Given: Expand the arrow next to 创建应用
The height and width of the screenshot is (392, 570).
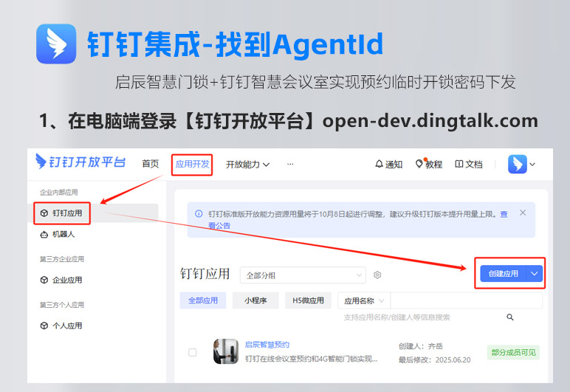Looking at the screenshot, I should (x=535, y=274).
